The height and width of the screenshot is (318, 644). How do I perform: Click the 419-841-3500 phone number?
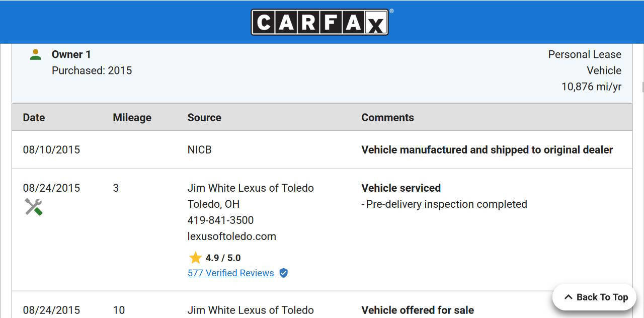tap(220, 220)
